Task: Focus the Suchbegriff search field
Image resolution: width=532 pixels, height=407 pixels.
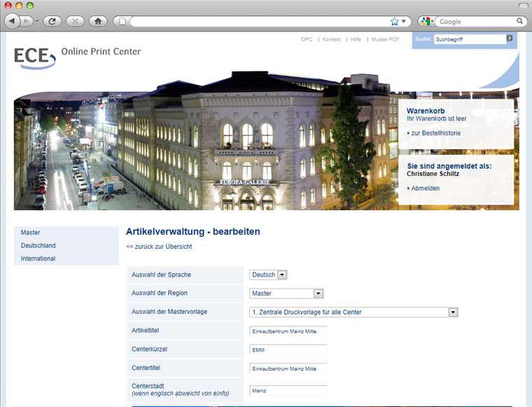Action: 469,39
